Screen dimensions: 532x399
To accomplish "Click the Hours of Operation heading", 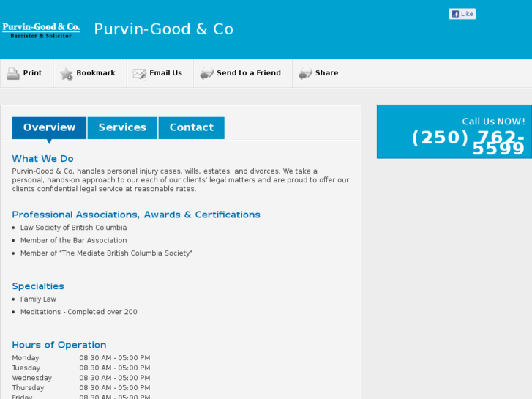I will (x=59, y=345).
